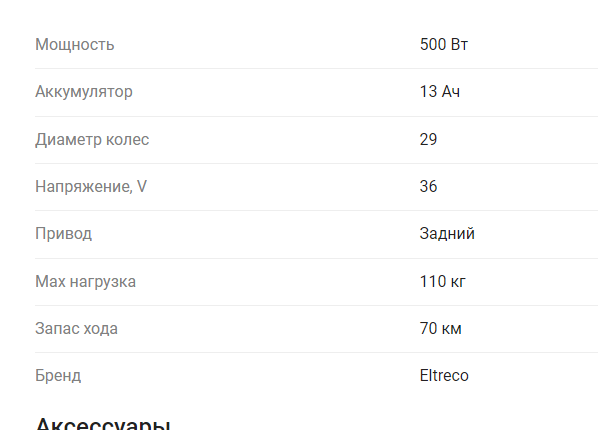
Task: Select the 500 Вт value
Action: pos(444,45)
